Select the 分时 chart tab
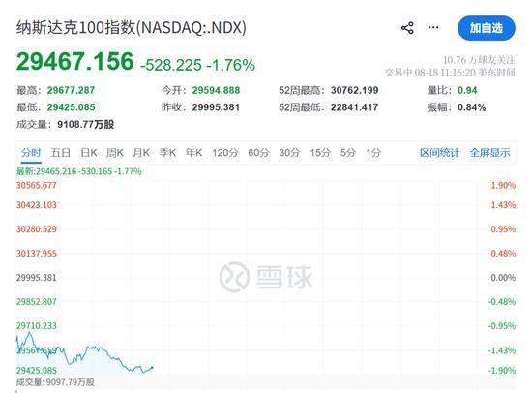The image size is (532, 393). click(31, 153)
